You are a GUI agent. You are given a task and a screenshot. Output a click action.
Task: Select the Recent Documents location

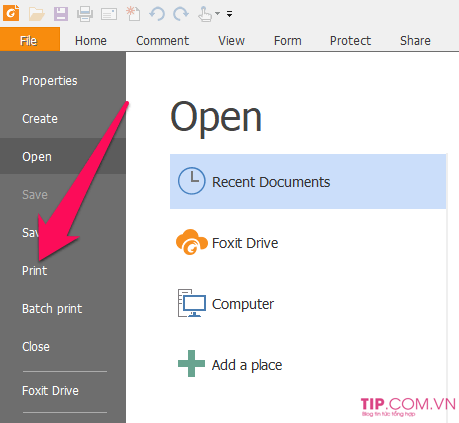(308, 182)
